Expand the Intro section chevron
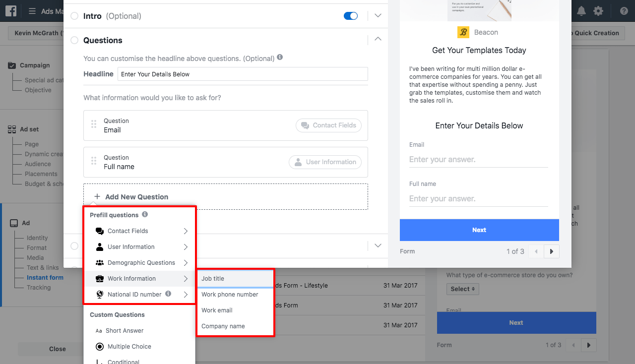The image size is (635, 364). point(378,15)
